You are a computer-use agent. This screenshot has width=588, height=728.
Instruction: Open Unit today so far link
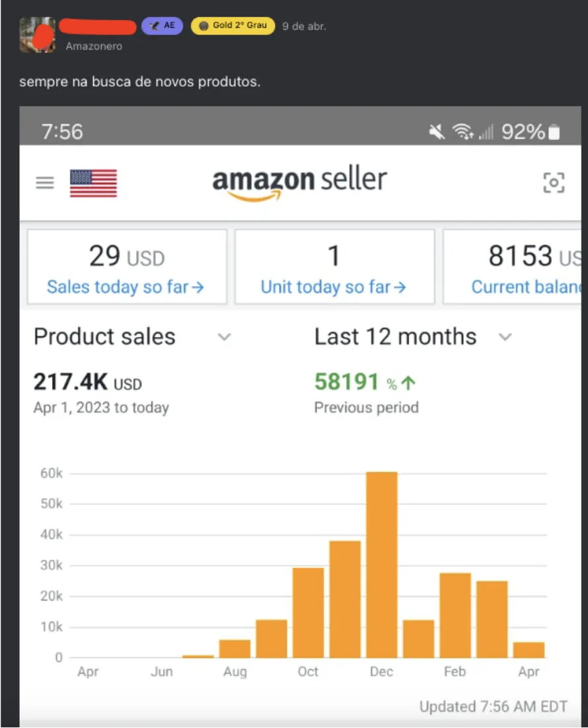tap(334, 287)
